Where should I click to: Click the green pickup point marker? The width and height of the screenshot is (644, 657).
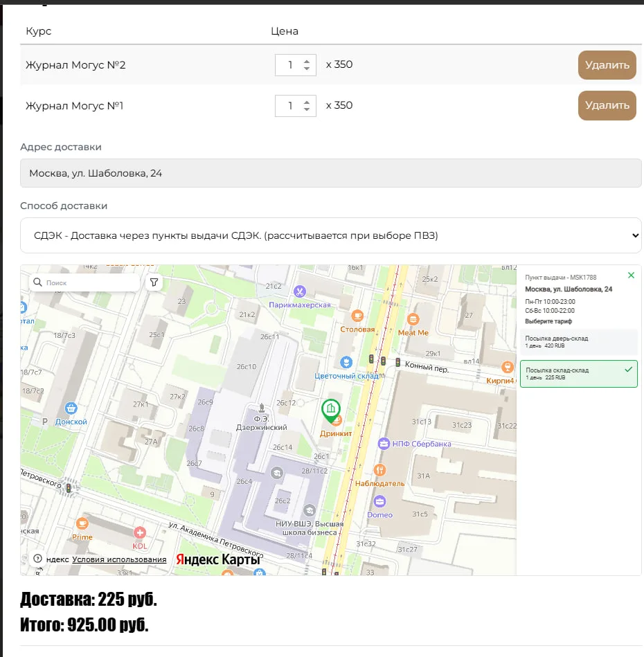(x=330, y=411)
